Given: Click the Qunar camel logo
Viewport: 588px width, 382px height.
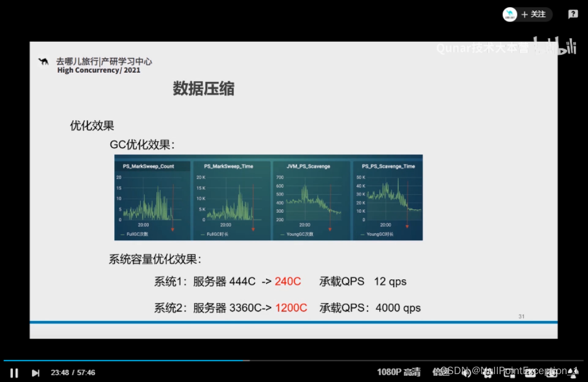Looking at the screenshot, I should click(43, 61).
